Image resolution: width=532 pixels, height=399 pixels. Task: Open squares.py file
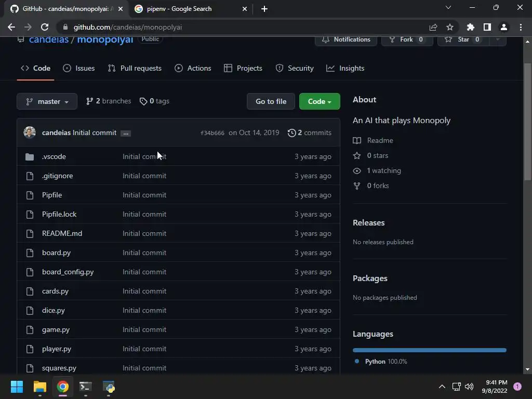pyautogui.click(x=59, y=368)
